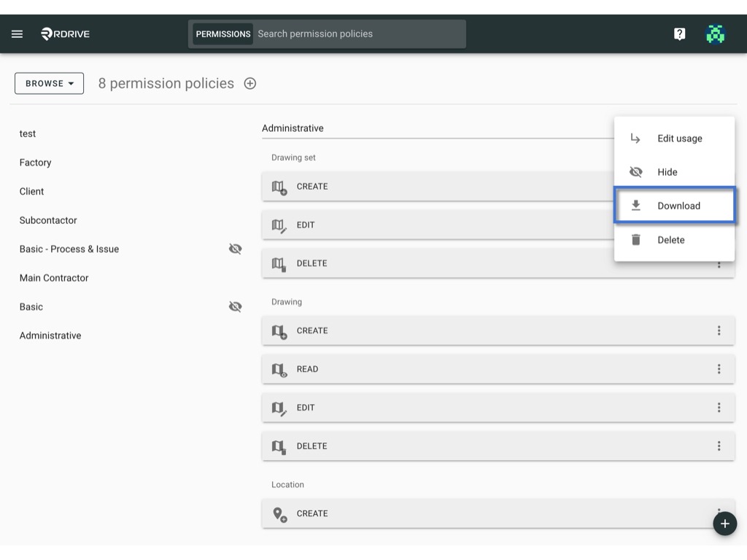Screen dimensions: 747x560
Task: Click the Drawing set CREATE label
Action: [312, 187]
